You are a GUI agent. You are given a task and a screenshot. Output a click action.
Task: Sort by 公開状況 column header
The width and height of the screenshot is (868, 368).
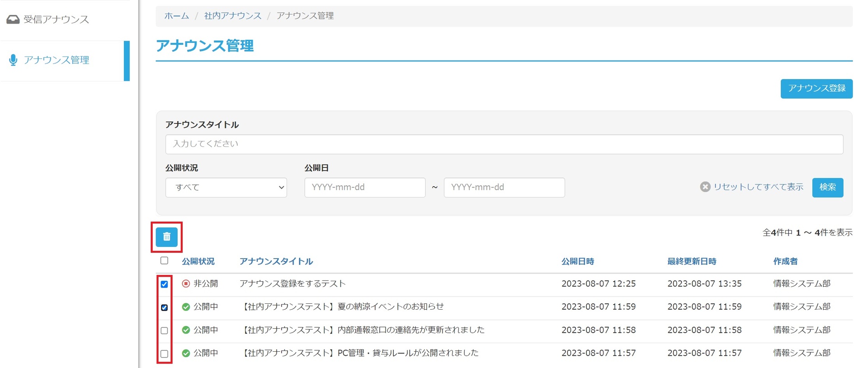point(198,261)
